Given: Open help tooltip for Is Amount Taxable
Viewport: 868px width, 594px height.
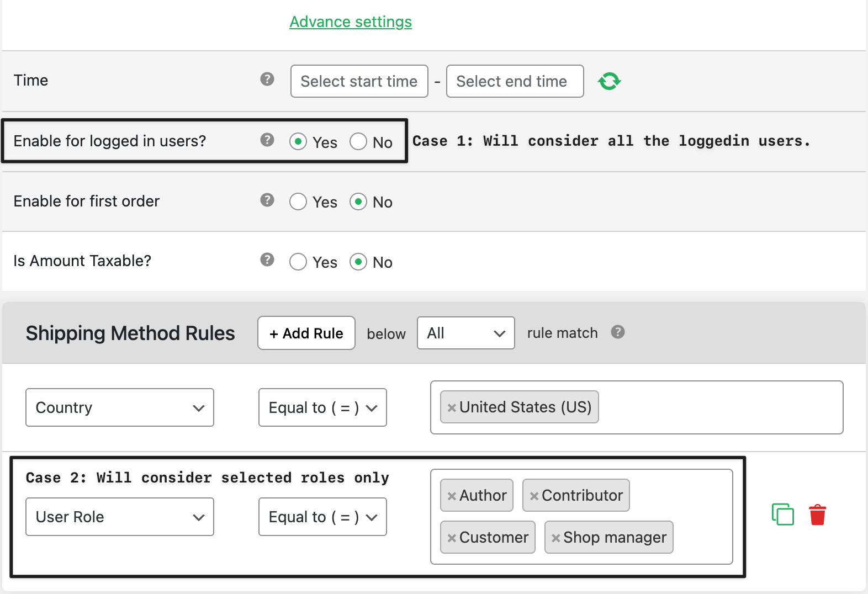Looking at the screenshot, I should (x=267, y=260).
